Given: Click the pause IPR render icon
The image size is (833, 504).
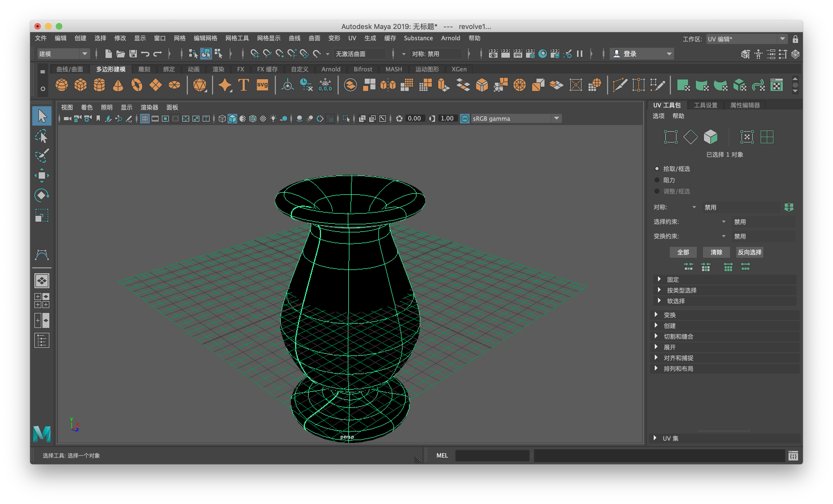Looking at the screenshot, I should click(x=579, y=54).
